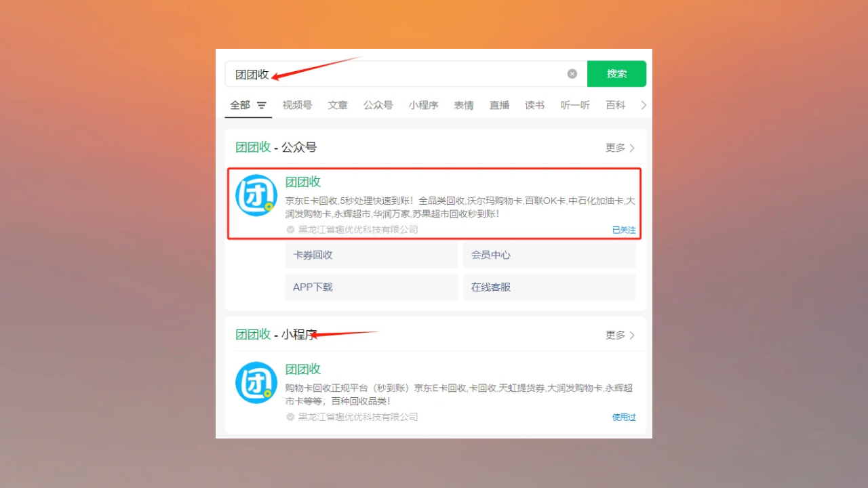Click the 使用过 label
Image resolution: width=868 pixels, height=488 pixels.
tap(624, 417)
